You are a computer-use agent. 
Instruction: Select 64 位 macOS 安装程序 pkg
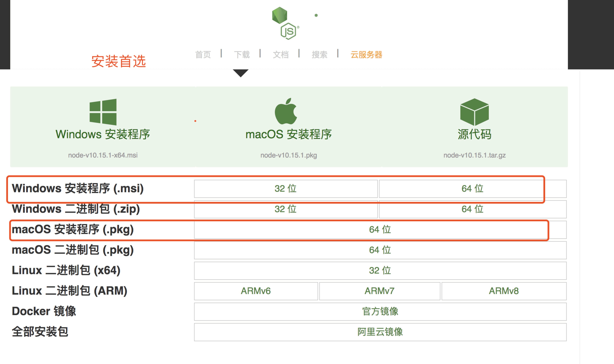click(380, 230)
